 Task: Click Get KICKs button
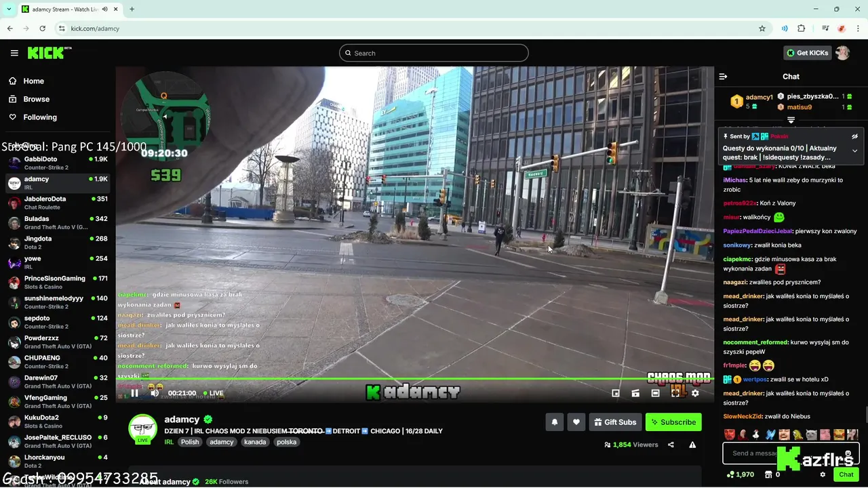(807, 53)
